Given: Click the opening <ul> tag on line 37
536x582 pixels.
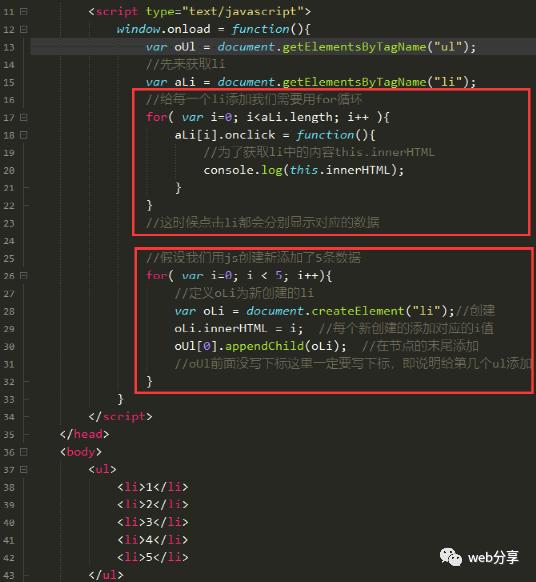Looking at the screenshot, I should (x=102, y=469).
